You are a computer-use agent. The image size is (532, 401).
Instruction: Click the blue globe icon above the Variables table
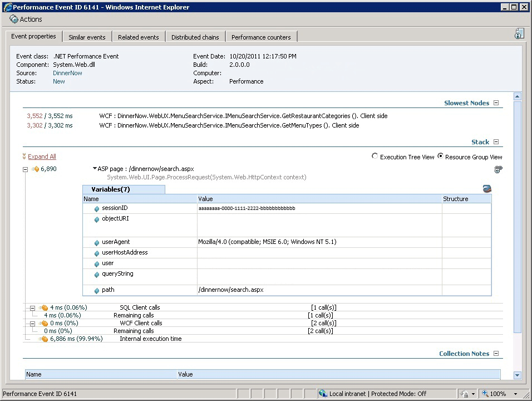pyautogui.click(x=487, y=189)
